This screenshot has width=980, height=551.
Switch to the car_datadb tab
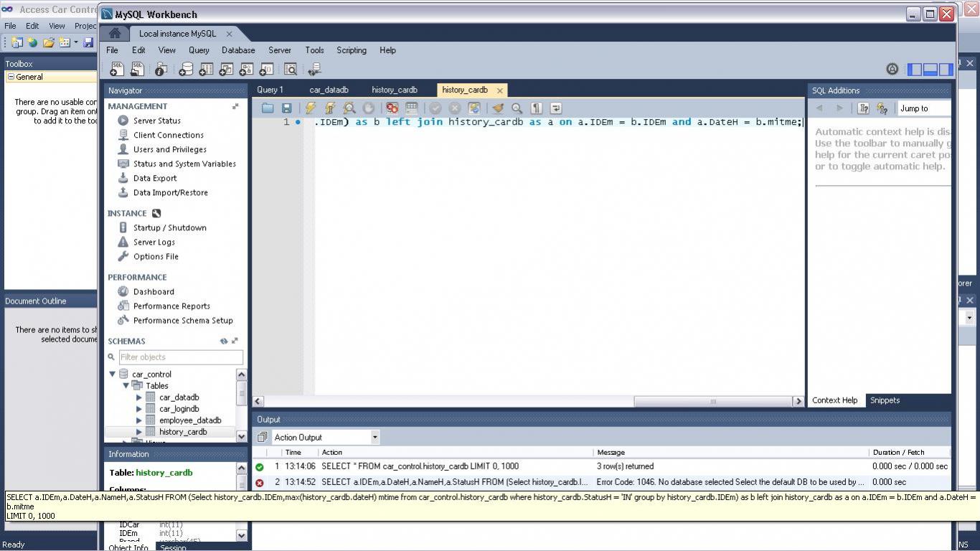point(329,90)
